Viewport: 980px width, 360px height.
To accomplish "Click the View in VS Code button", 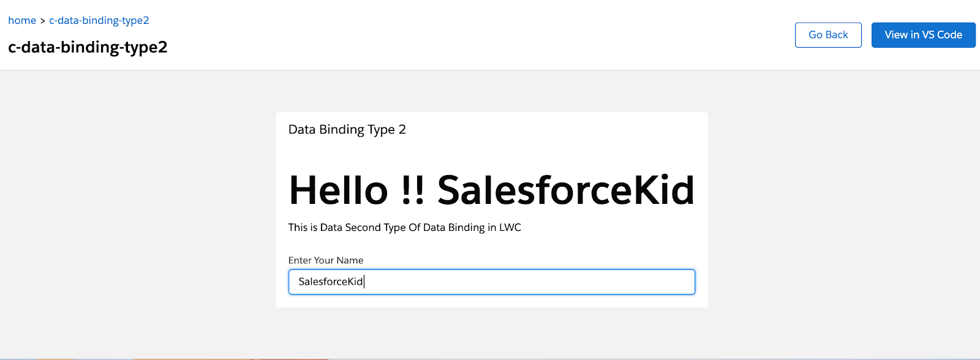I will tap(922, 35).
